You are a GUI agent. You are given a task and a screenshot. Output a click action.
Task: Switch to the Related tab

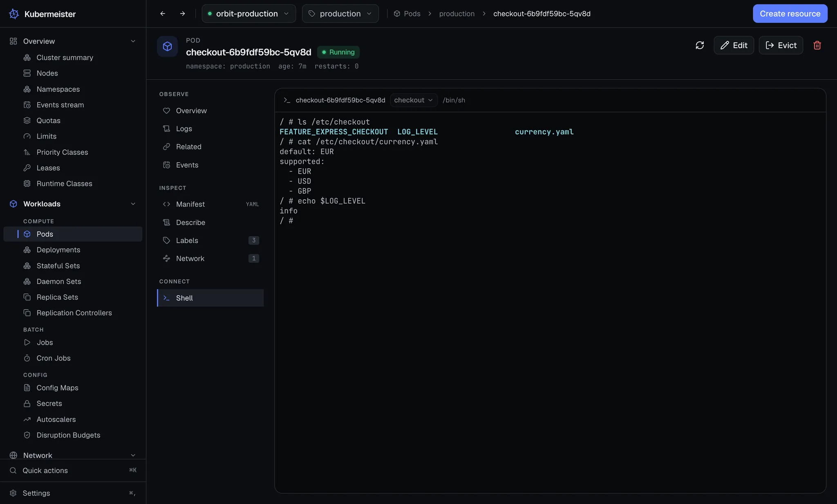[210, 147]
